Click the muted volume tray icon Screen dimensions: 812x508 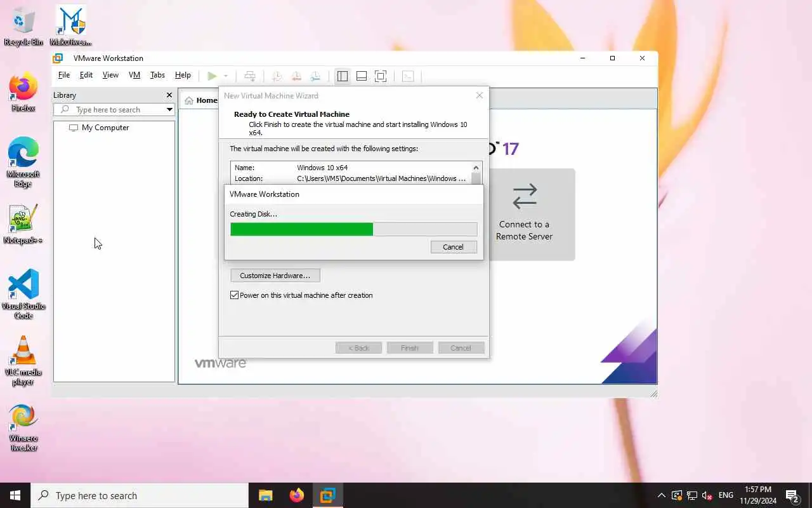[707, 495]
